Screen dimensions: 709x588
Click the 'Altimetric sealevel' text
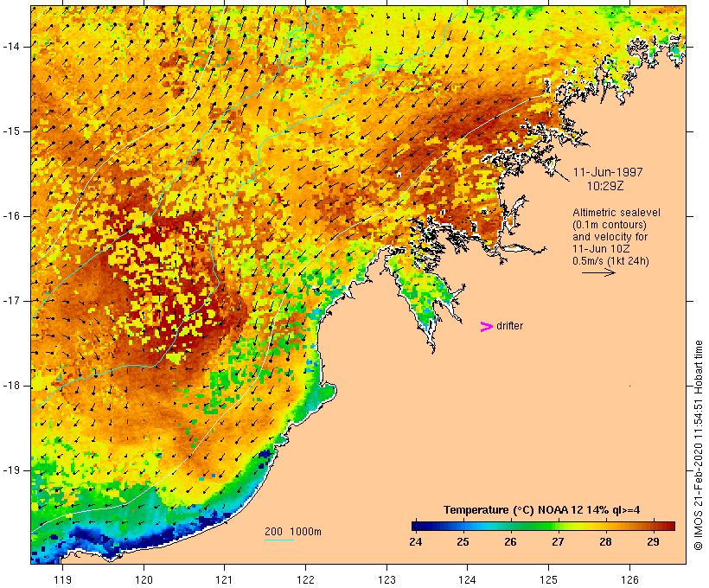pos(616,213)
